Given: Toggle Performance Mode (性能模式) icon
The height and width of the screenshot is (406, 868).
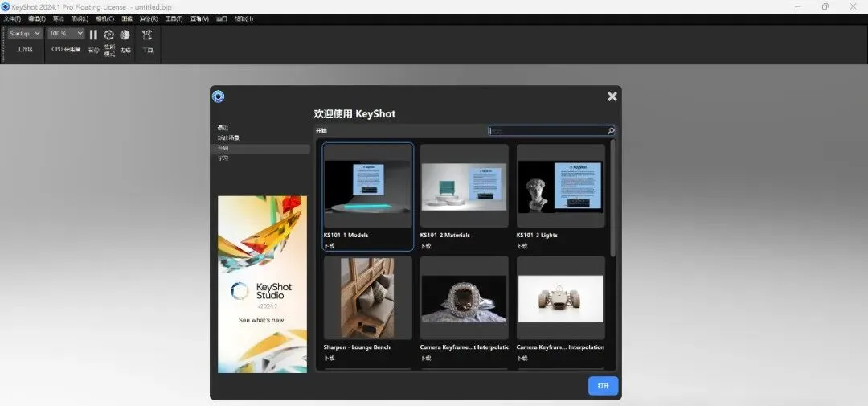Looking at the screenshot, I should point(109,35).
